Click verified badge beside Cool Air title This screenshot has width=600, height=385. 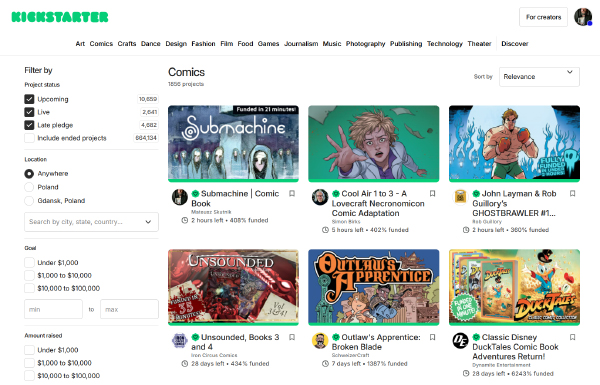[x=336, y=194]
